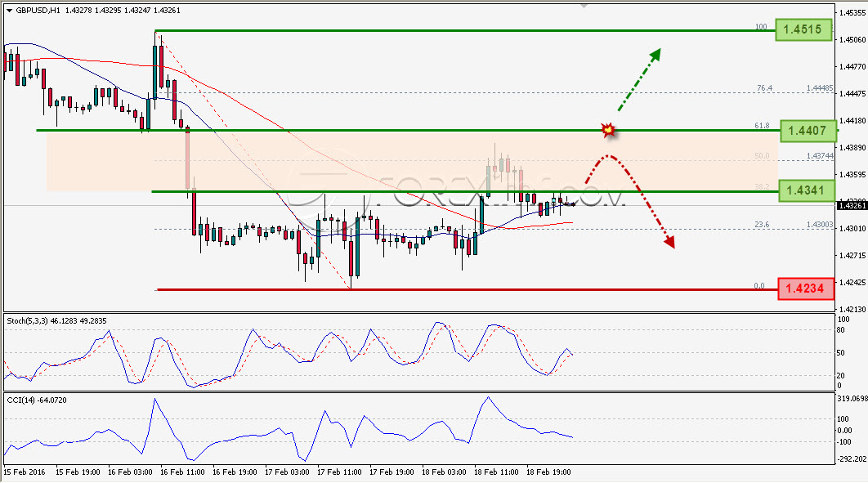The width and height of the screenshot is (868, 483).
Task: Click the Fibonacci price 1.43003
Action: pos(819,225)
